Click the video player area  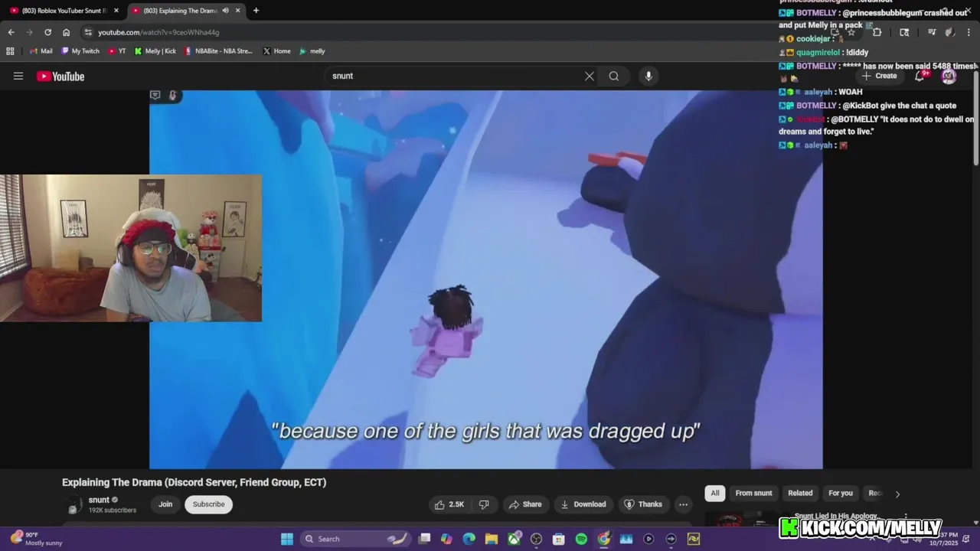coord(485,279)
